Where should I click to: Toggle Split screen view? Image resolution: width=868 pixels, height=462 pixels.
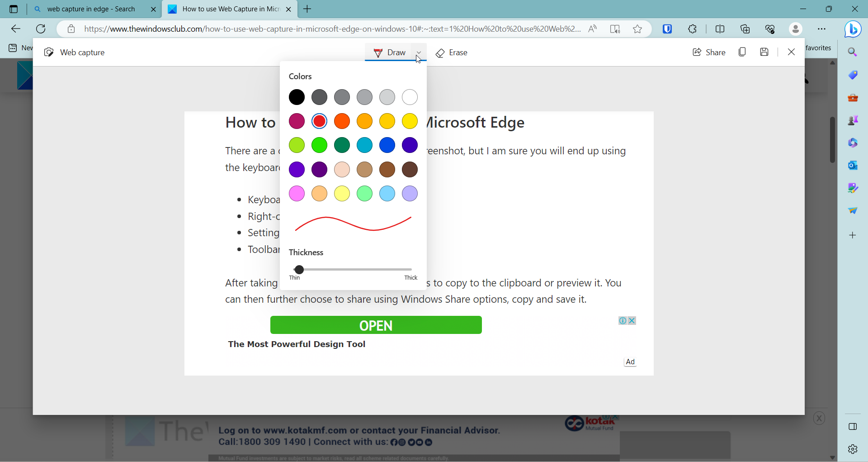coord(720,29)
